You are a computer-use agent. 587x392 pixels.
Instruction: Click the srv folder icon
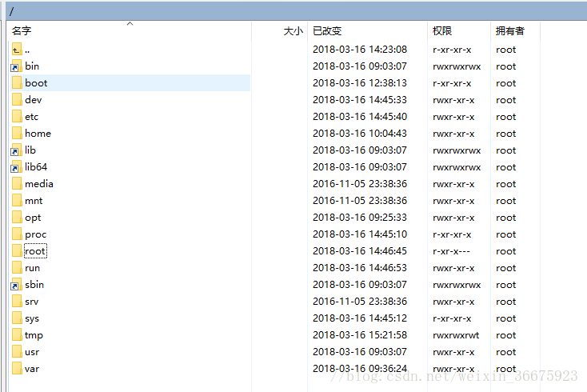coord(17,302)
